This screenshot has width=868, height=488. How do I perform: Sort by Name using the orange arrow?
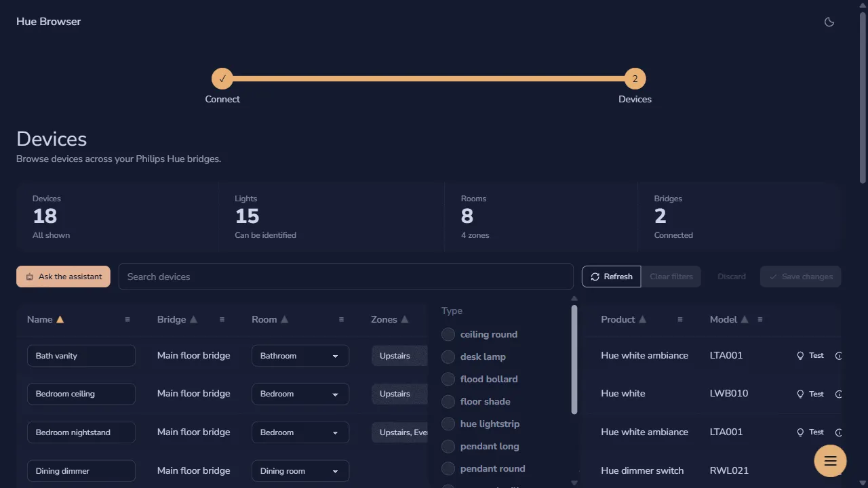60,320
